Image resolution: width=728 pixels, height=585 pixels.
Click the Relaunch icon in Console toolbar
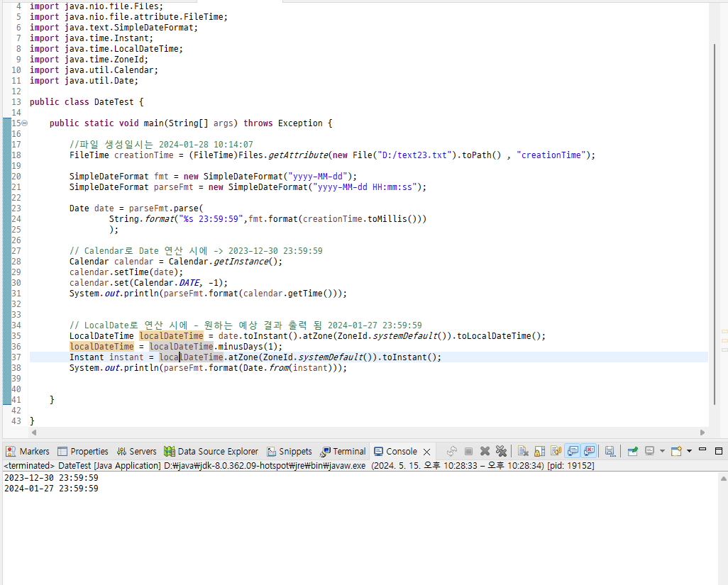452,451
